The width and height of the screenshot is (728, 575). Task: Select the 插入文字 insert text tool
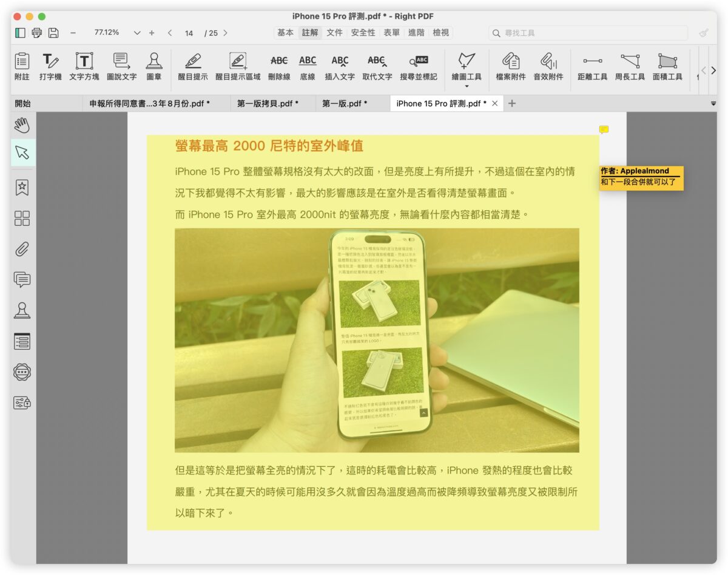[x=340, y=66]
